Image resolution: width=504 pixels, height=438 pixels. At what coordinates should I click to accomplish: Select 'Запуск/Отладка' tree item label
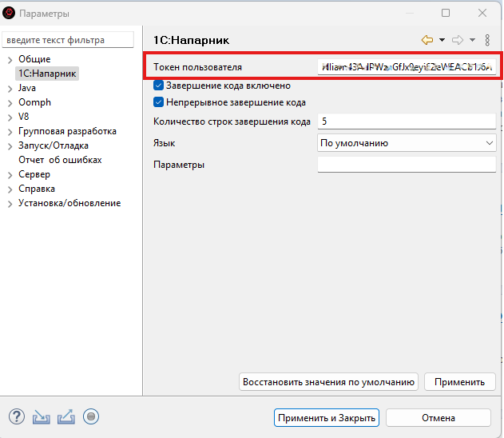coord(54,145)
